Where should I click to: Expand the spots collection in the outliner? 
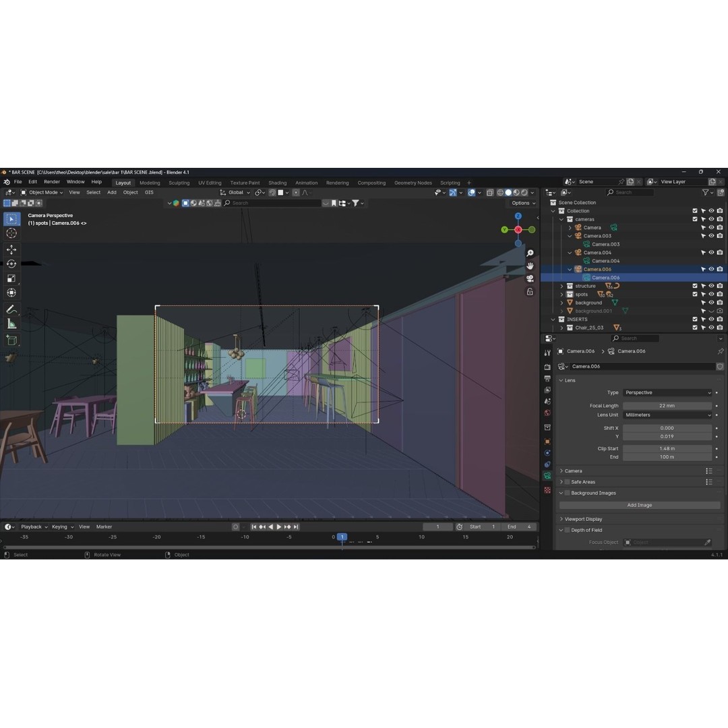(562, 295)
